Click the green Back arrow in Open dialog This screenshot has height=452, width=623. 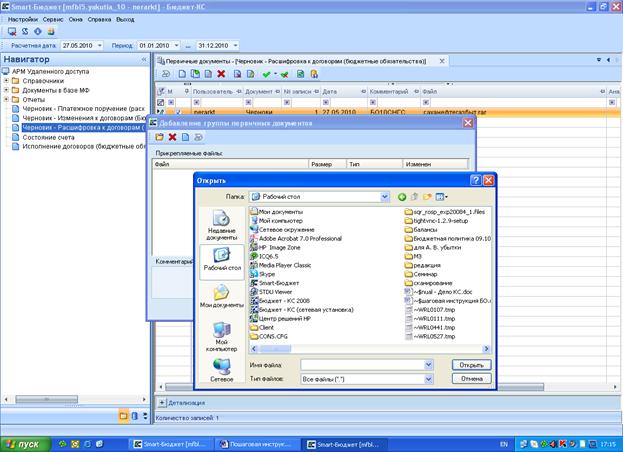click(402, 197)
